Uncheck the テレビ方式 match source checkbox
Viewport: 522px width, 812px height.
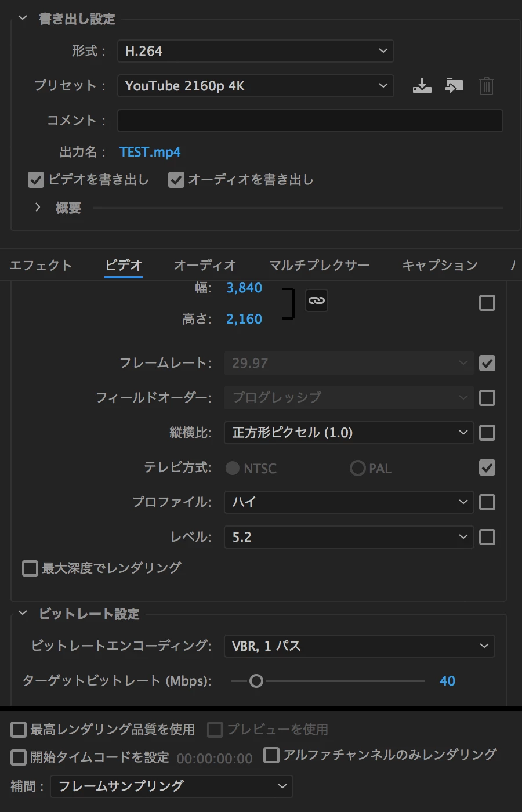point(487,467)
